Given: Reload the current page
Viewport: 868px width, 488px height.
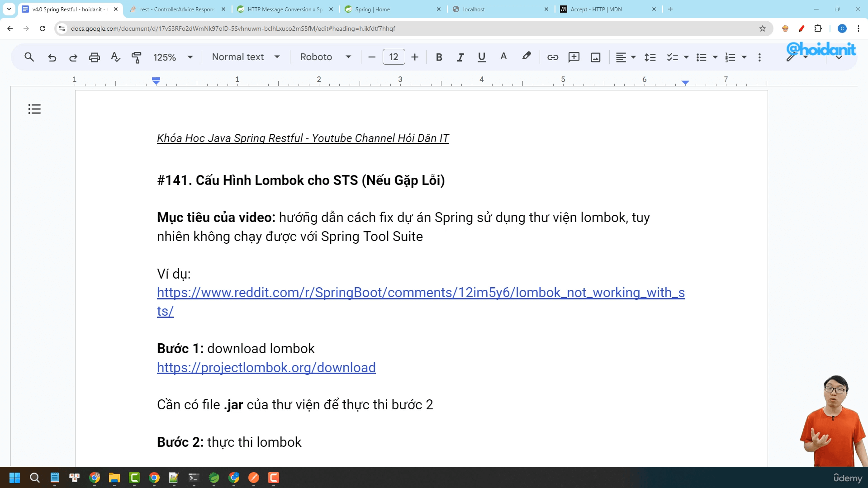Looking at the screenshot, I should [x=43, y=28].
